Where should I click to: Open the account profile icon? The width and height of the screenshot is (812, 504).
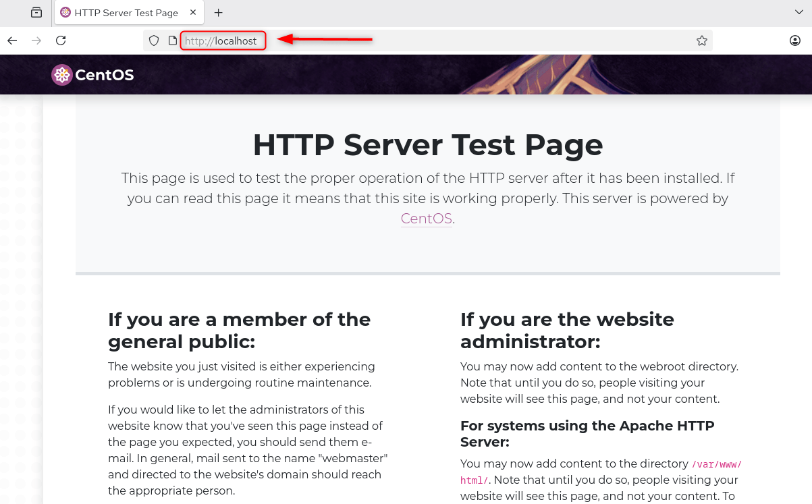coord(794,40)
